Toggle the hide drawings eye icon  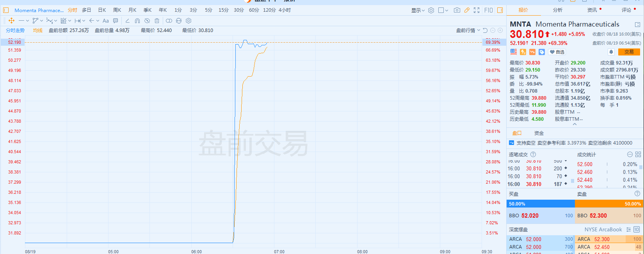point(147,21)
